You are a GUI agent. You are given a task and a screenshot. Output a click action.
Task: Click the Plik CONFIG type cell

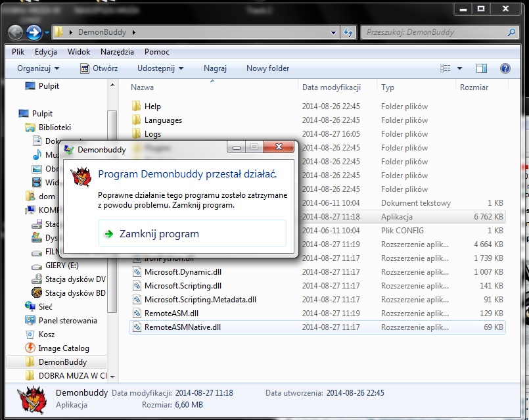click(x=402, y=231)
